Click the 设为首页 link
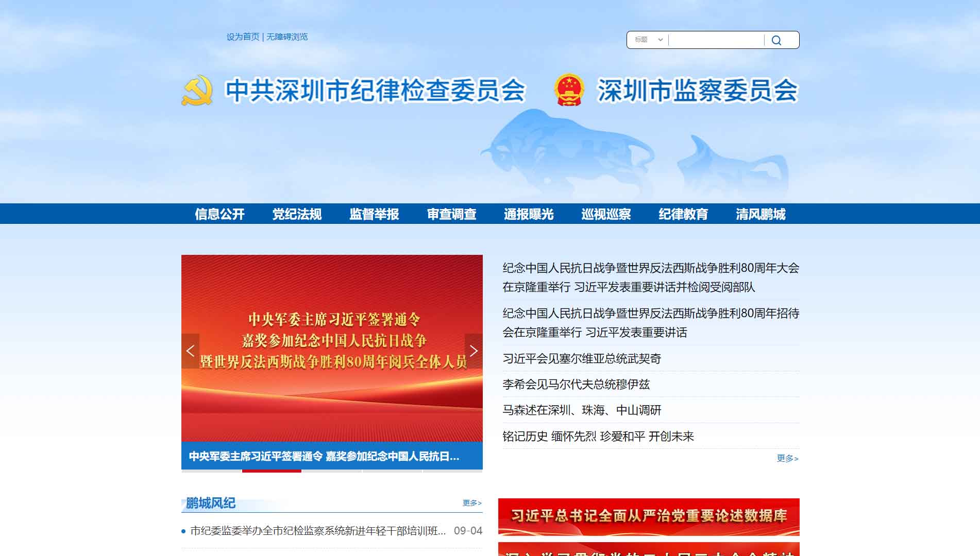Screen dimensions: 980x556 pyautogui.click(x=243, y=37)
